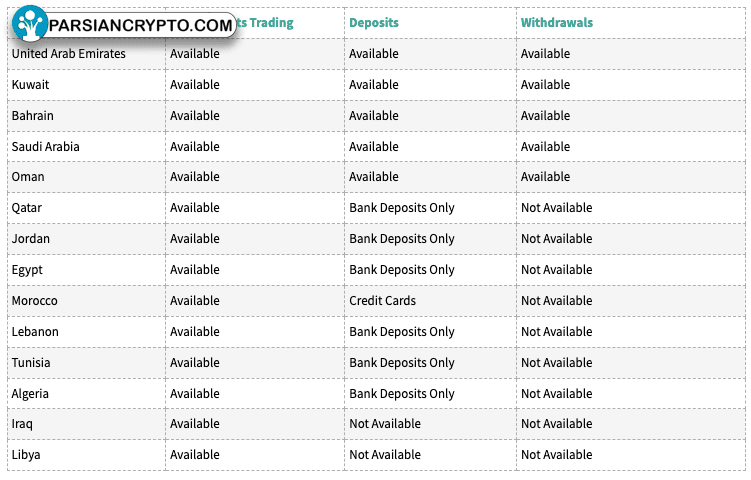Click Qatar's Bank Deposits Only cell
751x480 pixels.
point(401,208)
